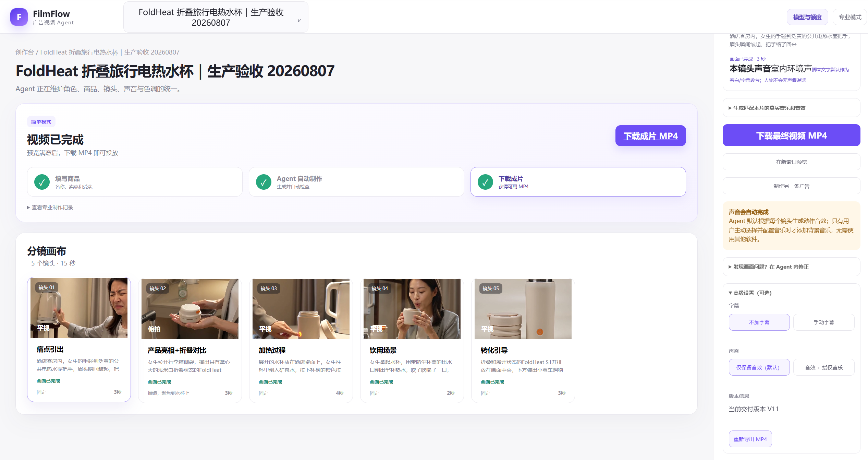Open the 镜头 02 thumbnail
This screenshot has height=460, width=868.
[x=190, y=309]
